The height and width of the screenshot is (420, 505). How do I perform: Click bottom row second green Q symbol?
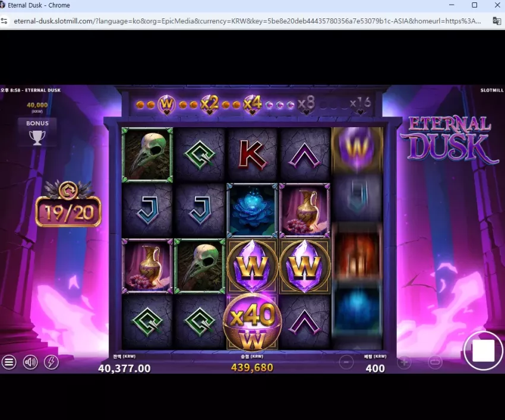point(200,322)
